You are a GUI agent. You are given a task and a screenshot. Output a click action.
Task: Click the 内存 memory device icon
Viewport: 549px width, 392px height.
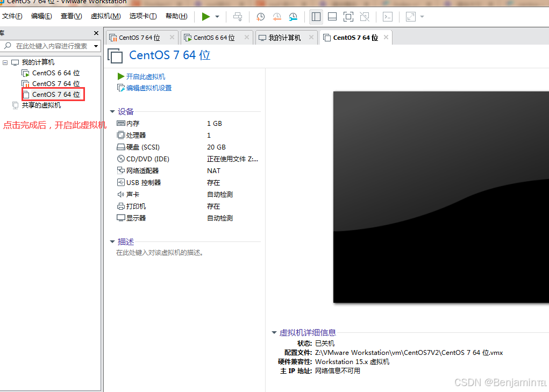pos(121,123)
